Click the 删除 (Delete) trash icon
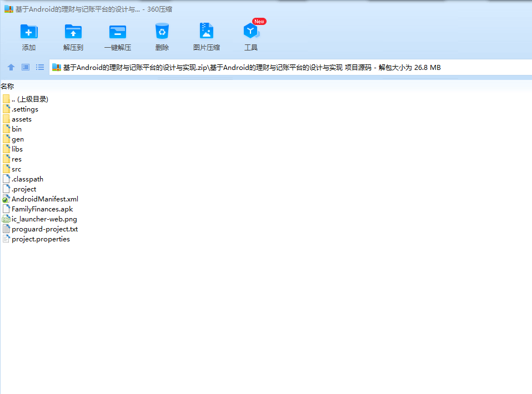The image size is (532, 394). [162, 31]
